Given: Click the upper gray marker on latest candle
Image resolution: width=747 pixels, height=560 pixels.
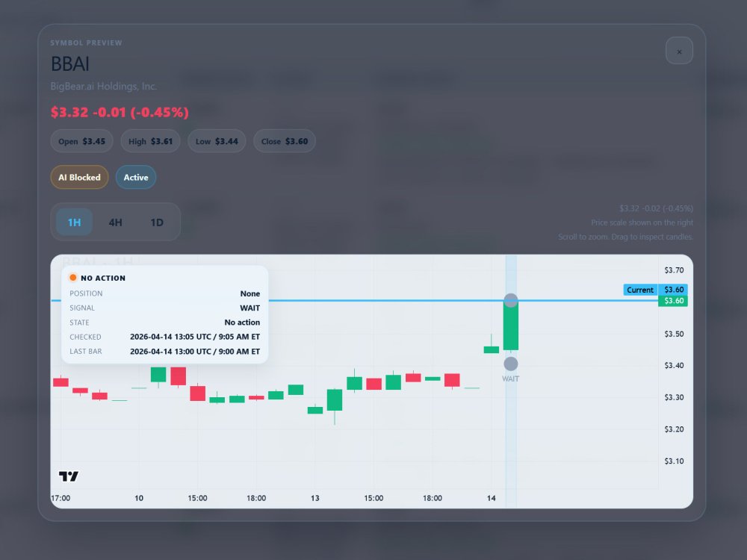Looking at the screenshot, I should pos(511,300).
